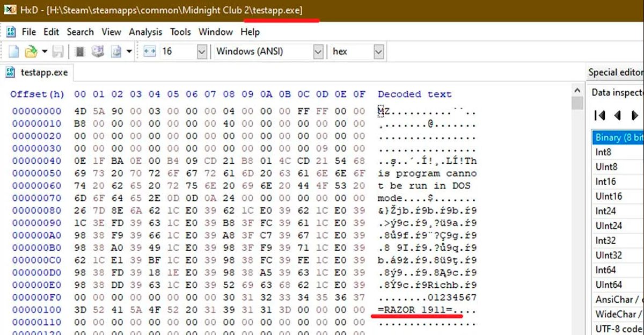Click the HxD icon in the title bar

pyautogui.click(x=10, y=10)
